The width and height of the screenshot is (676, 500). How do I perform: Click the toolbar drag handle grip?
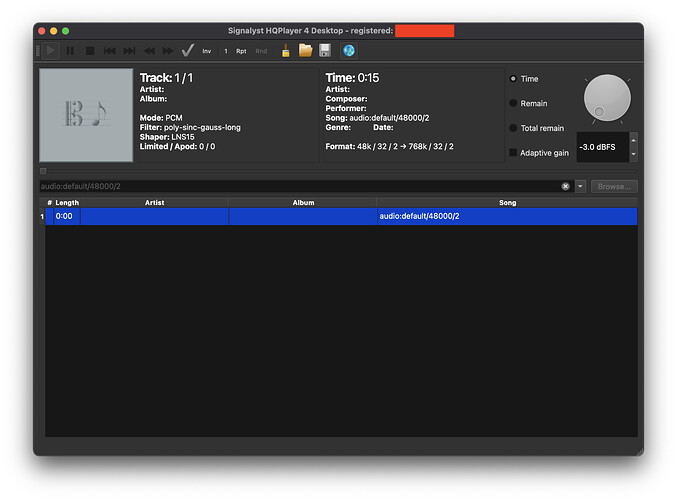(38, 51)
